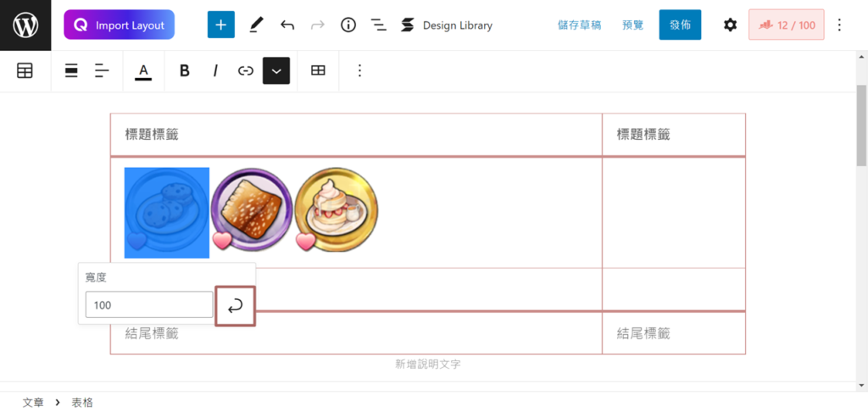Click the scrollbar down arrow
The image size is (868, 412).
[x=861, y=385]
